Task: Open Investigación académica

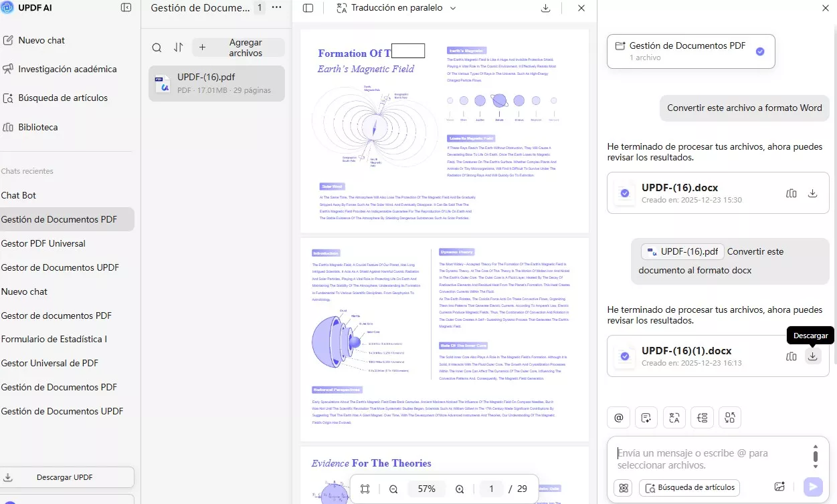Action: [x=60, y=69]
